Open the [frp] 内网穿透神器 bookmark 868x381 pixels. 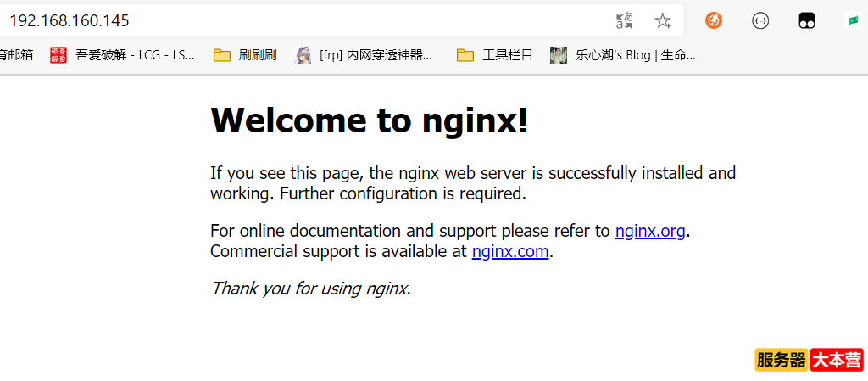point(364,55)
